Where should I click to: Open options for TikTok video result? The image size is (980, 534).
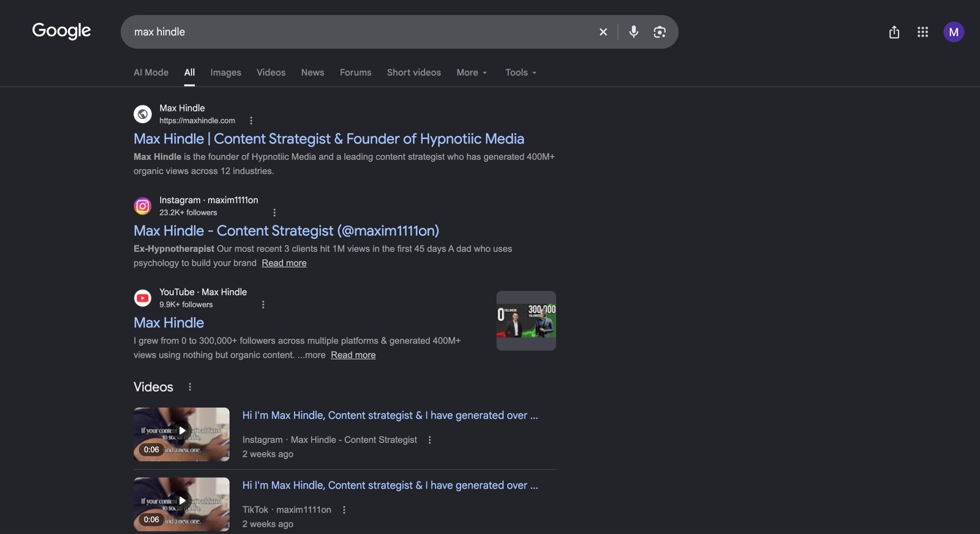coord(344,510)
